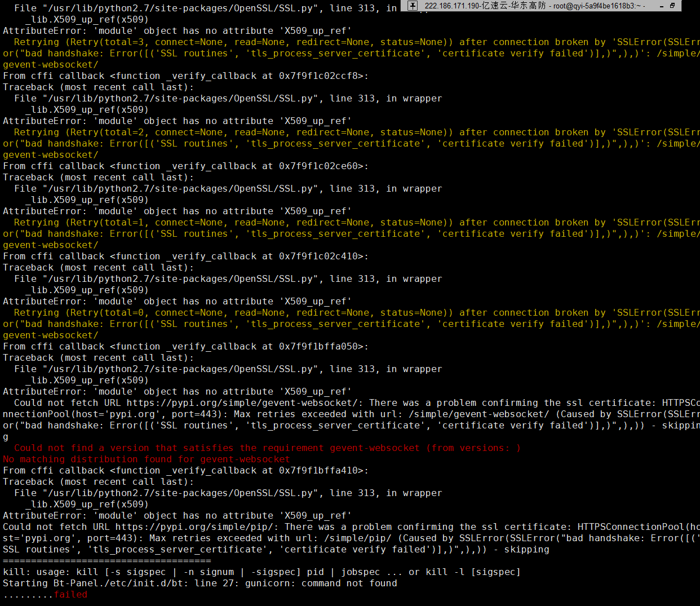The width and height of the screenshot is (700, 606).
Task: Open the pypi.org/simple/gevent-websocket/ URL
Action: pos(242,402)
